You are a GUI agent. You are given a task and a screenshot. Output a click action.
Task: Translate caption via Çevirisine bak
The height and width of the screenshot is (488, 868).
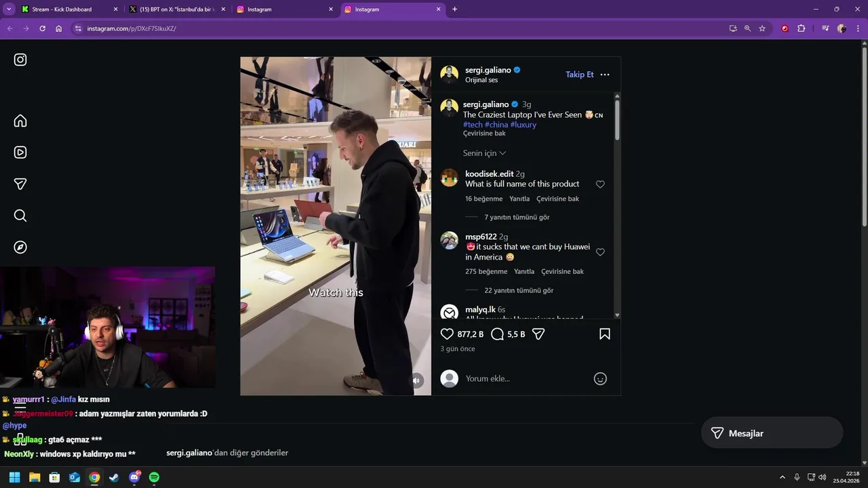coord(484,134)
